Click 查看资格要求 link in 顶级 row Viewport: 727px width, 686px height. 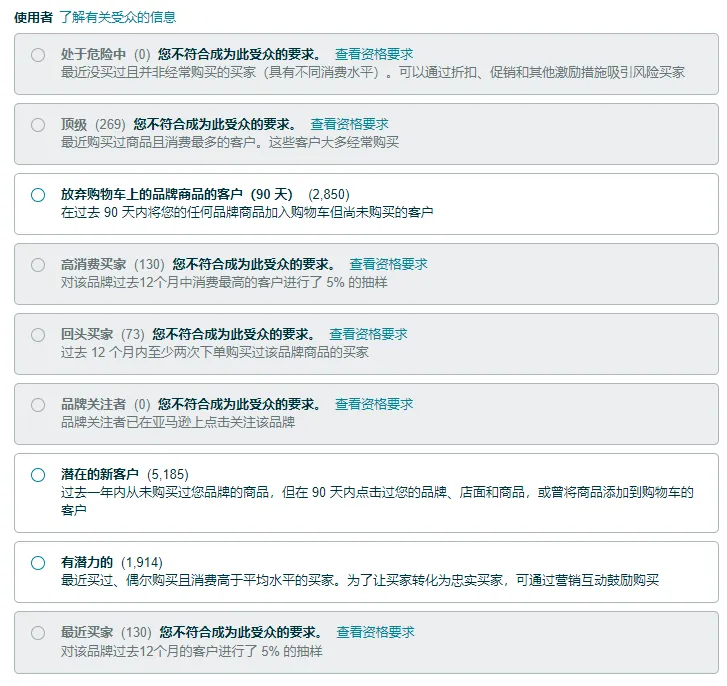click(x=350, y=124)
